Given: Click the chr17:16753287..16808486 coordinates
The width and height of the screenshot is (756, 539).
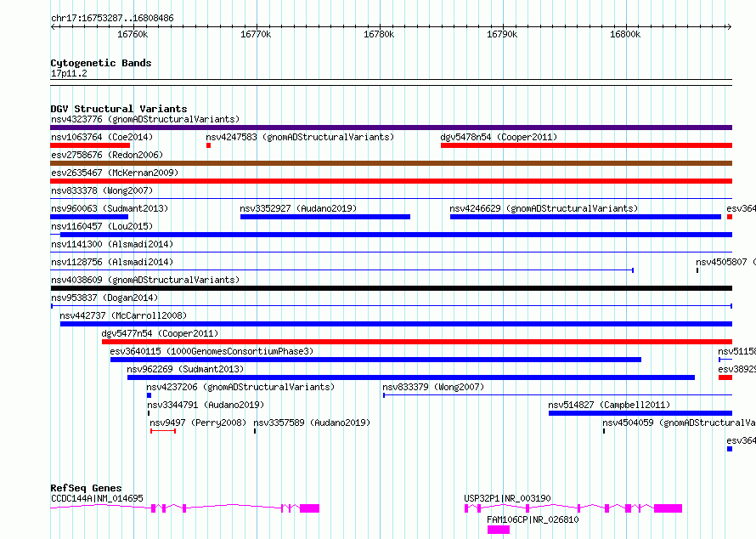Looking at the screenshot, I should point(112,19).
